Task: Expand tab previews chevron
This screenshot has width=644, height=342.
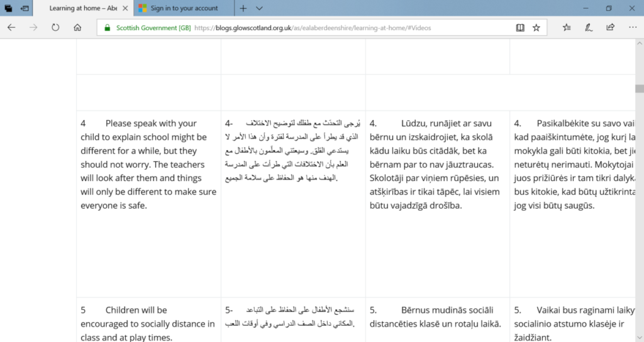Action: 259,8
